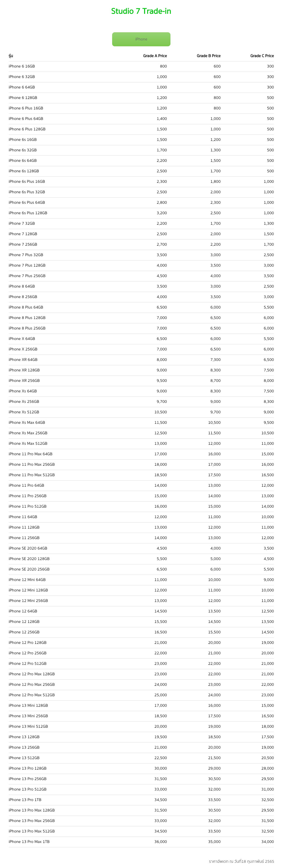
Task: Click the Studio 7 Trade-in heading
Action: coord(141,11)
